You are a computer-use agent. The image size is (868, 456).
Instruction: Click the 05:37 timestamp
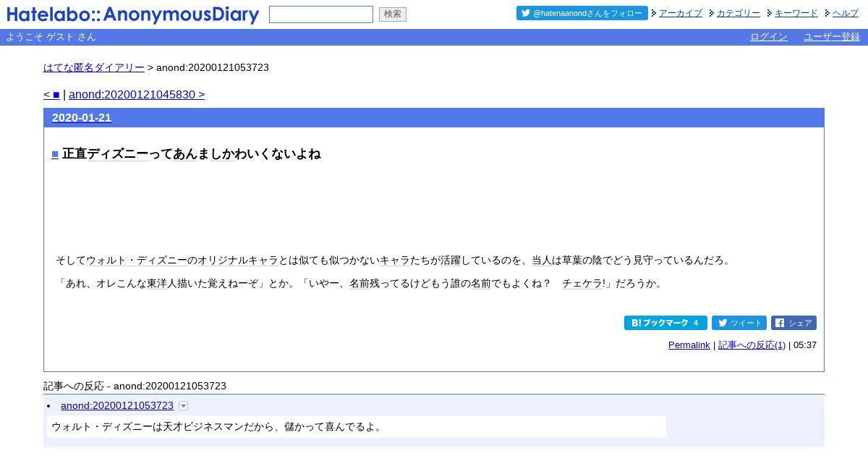coord(805,345)
